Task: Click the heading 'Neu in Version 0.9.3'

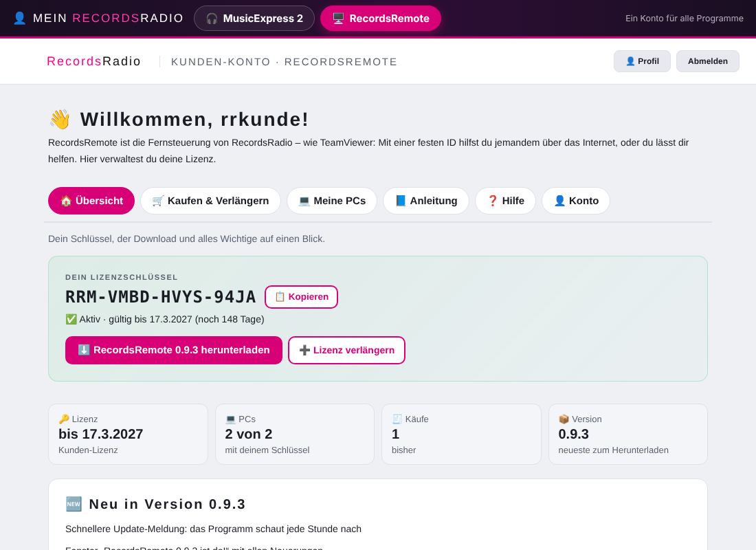Action: point(167,504)
